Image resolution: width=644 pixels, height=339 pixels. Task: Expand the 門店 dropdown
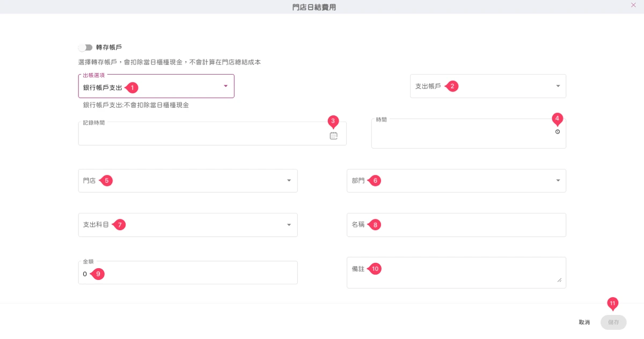188,181
